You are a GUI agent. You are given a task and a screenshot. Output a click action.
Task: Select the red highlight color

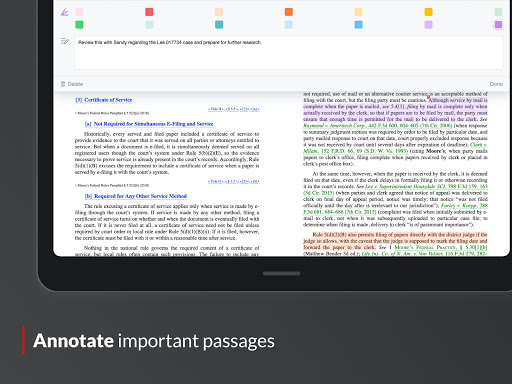click(149, 12)
